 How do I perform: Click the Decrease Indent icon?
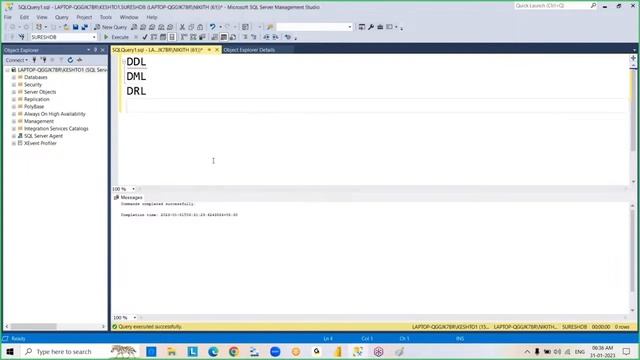(x=266, y=37)
